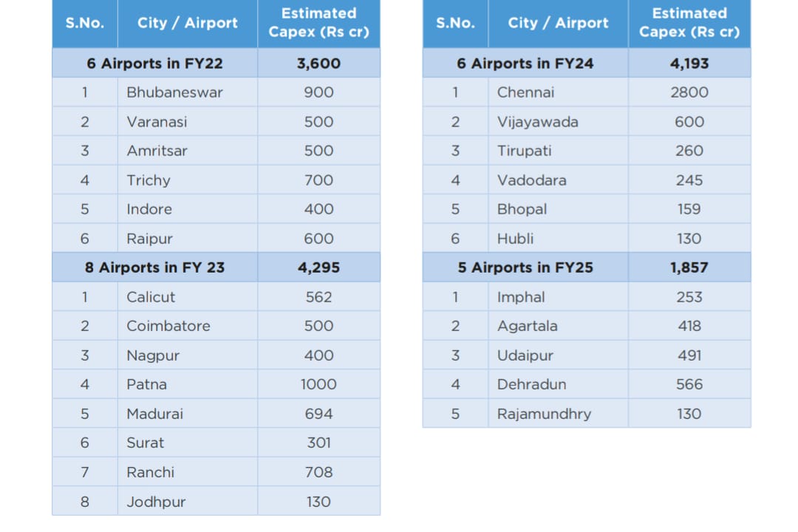Click the Rajamundhry airport cell
Screen dimensions: 798x532
coord(544,414)
